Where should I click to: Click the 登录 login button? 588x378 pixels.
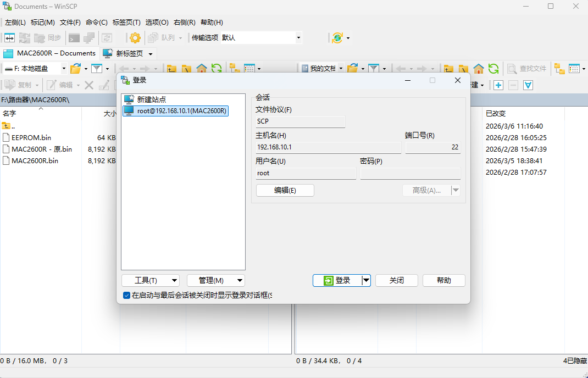(x=337, y=280)
